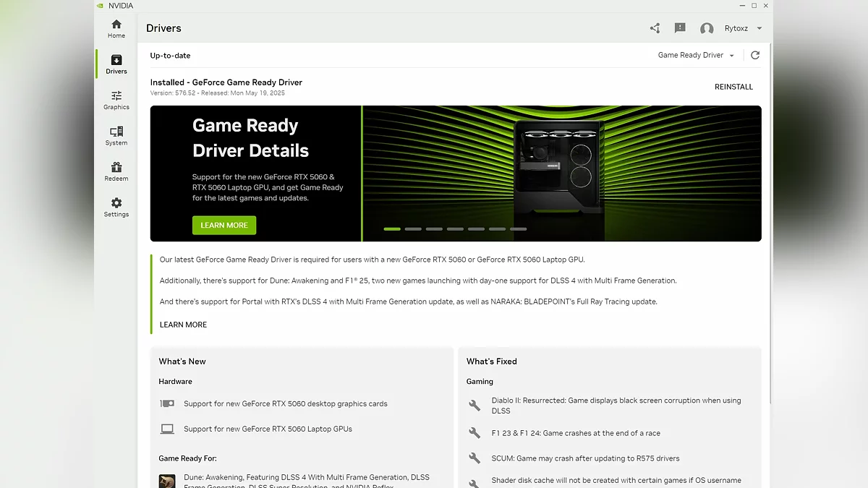Click the green LEARN MORE banner button
The height and width of the screenshot is (488, 868).
pos(224,226)
